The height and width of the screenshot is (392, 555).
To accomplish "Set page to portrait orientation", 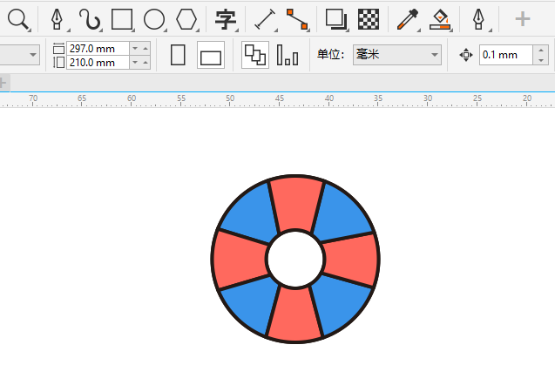I will click(178, 55).
